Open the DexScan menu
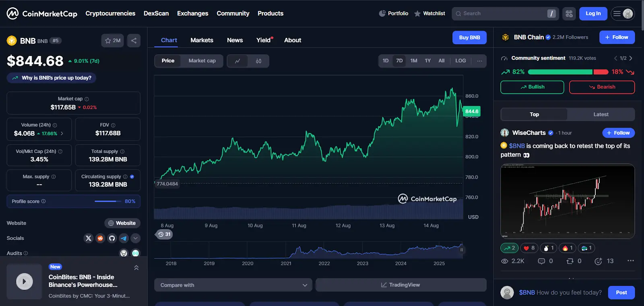The height and width of the screenshot is (306, 644). (x=156, y=13)
